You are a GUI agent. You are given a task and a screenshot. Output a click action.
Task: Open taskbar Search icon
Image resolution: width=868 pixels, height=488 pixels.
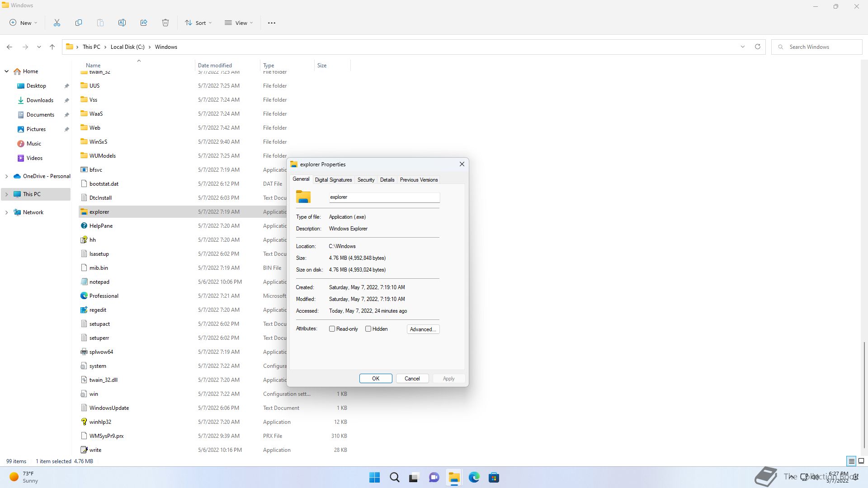395,478
